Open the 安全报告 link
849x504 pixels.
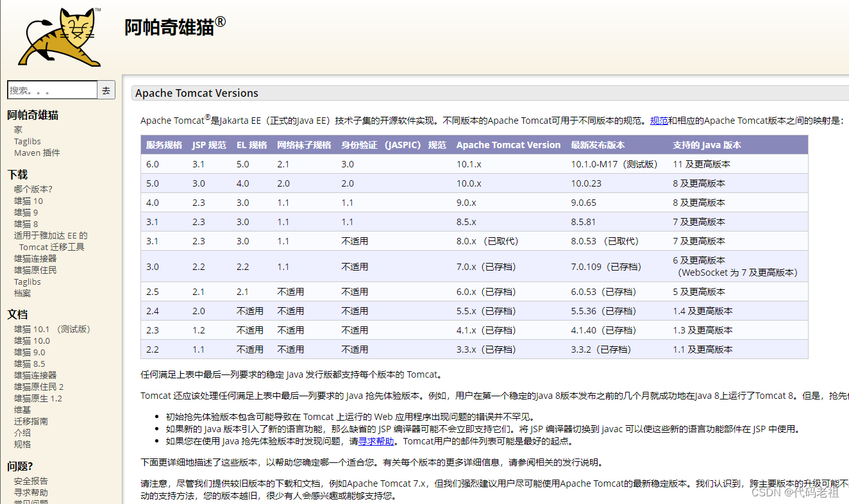coord(31,481)
